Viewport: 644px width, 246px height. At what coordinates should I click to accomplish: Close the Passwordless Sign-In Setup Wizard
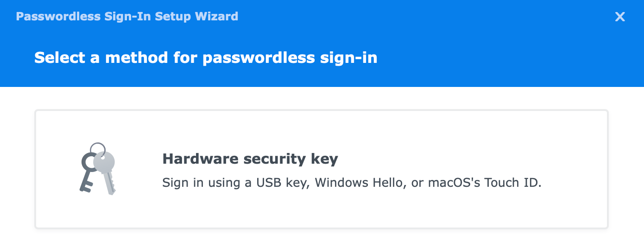click(620, 17)
